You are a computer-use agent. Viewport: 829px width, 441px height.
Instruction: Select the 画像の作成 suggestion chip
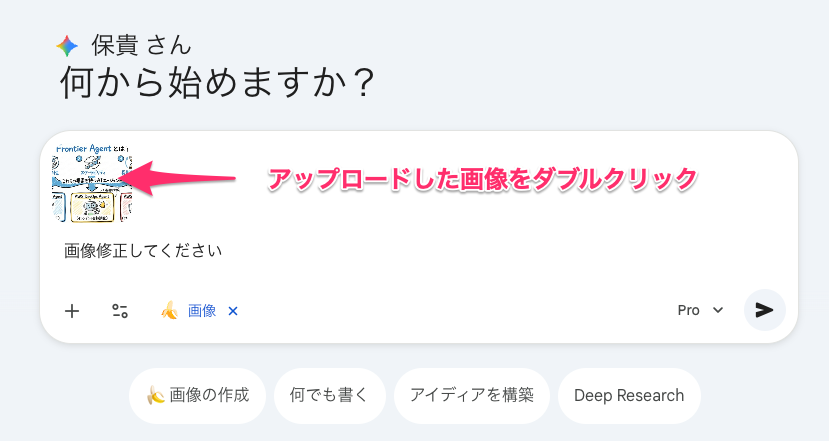click(x=197, y=395)
